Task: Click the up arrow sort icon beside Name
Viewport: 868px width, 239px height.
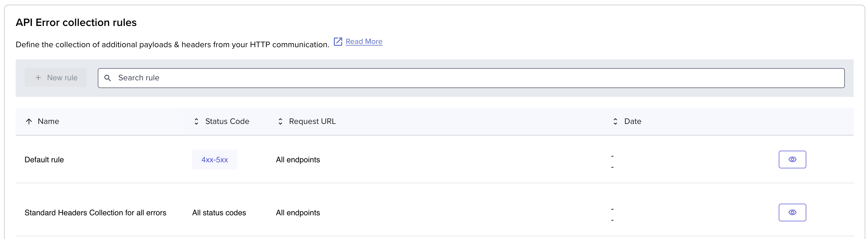Action: [29, 121]
